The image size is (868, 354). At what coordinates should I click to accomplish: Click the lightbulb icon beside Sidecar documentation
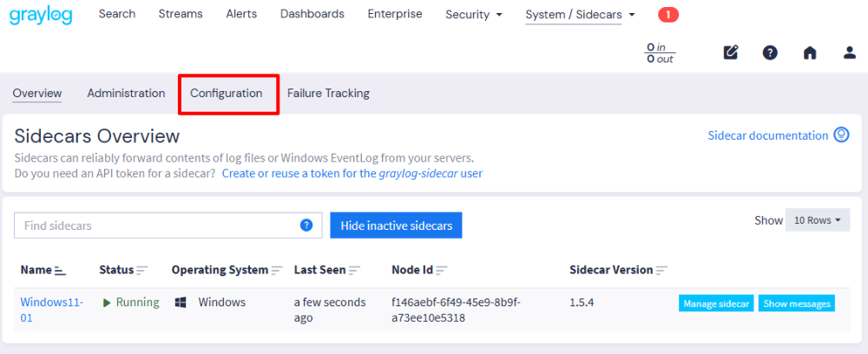pos(841,135)
